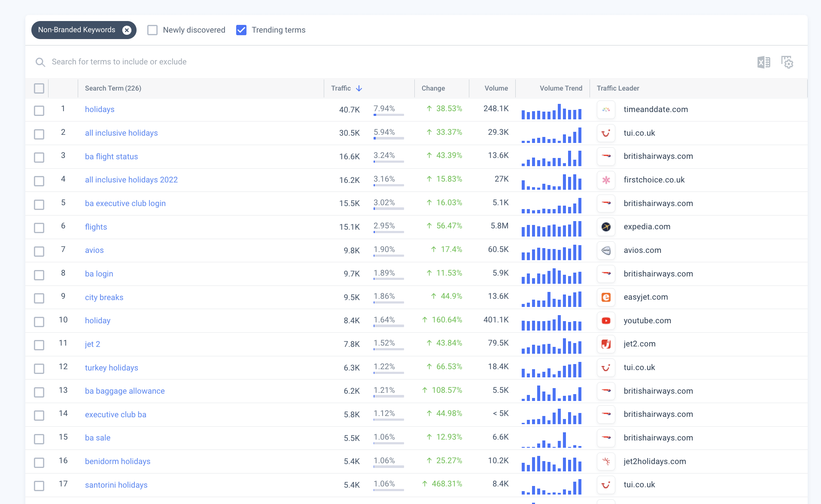This screenshot has width=821, height=504.
Task: Open the 'avios' search term link
Action: [x=94, y=250]
